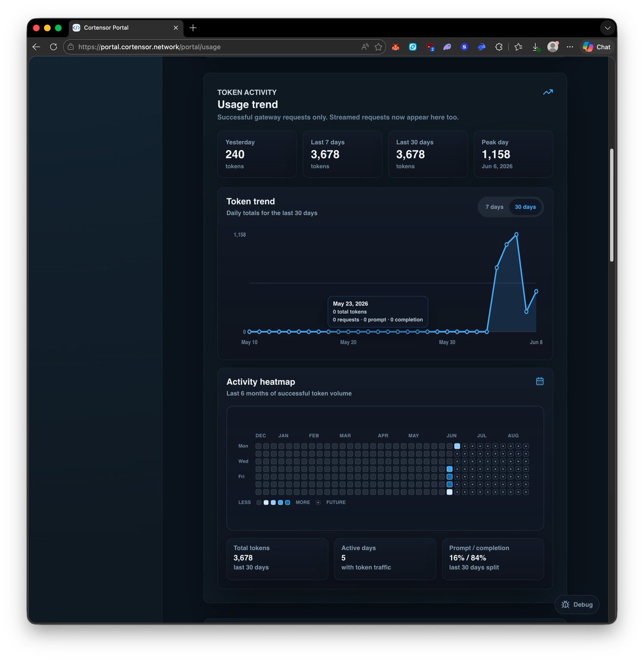Screen dimensions: 644x660
Task: Click the Prompt / completion split card
Action: [493, 559]
